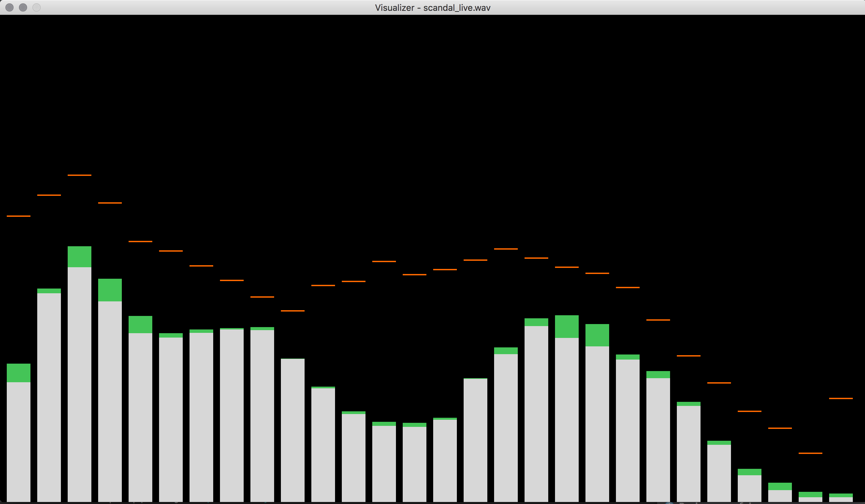Click the leftmost orange peak marker
The width and height of the screenshot is (865, 504).
pyautogui.click(x=19, y=216)
